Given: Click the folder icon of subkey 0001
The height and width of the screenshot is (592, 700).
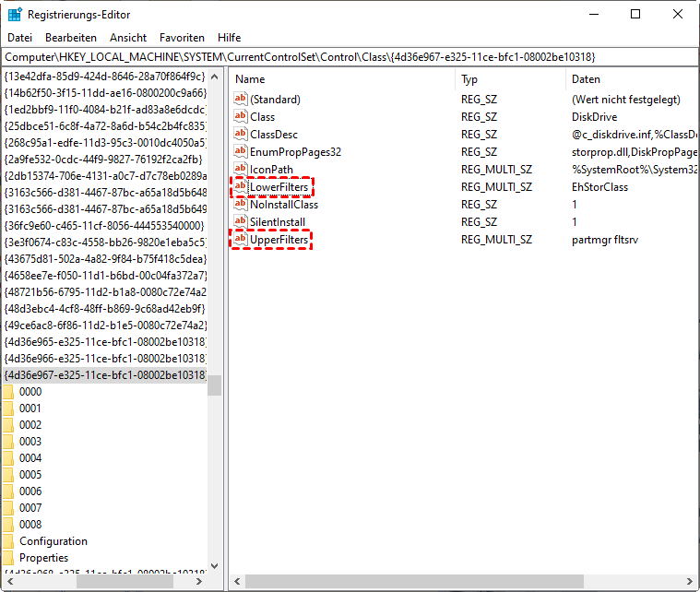Looking at the screenshot, I should (x=8, y=408).
